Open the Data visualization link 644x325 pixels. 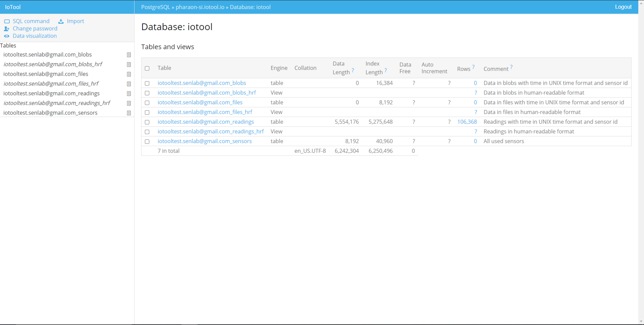pyautogui.click(x=35, y=36)
